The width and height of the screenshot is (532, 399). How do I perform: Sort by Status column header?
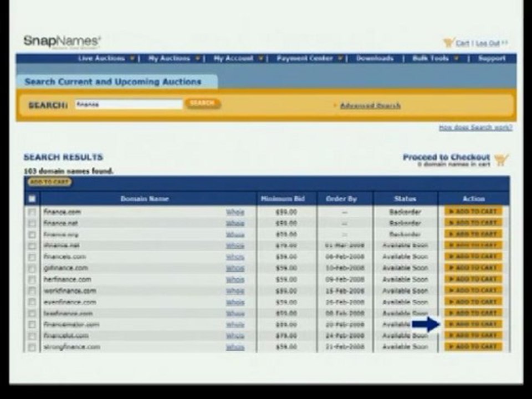point(405,199)
